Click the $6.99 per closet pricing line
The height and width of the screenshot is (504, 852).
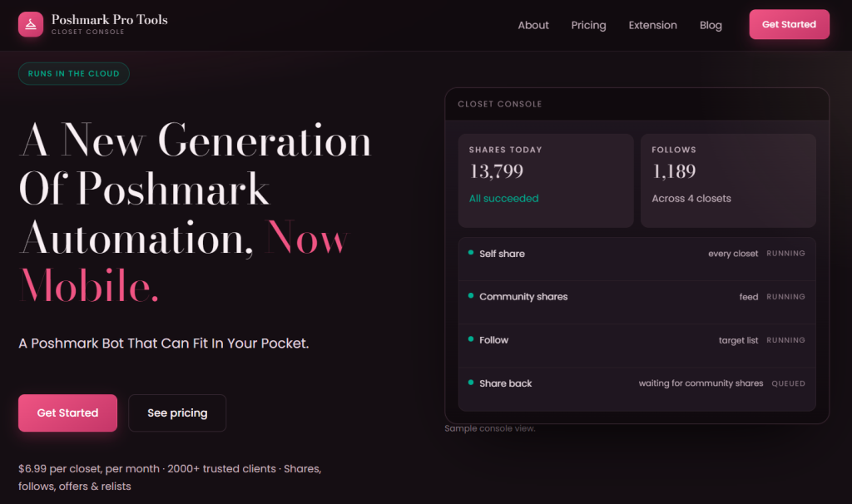pos(170,477)
